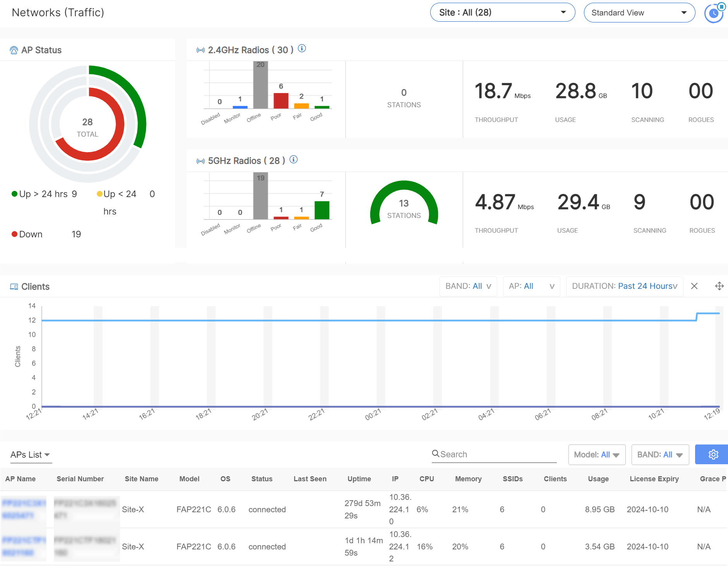
Task: Click the 5GHz Radios info icon
Action: pyautogui.click(x=294, y=160)
